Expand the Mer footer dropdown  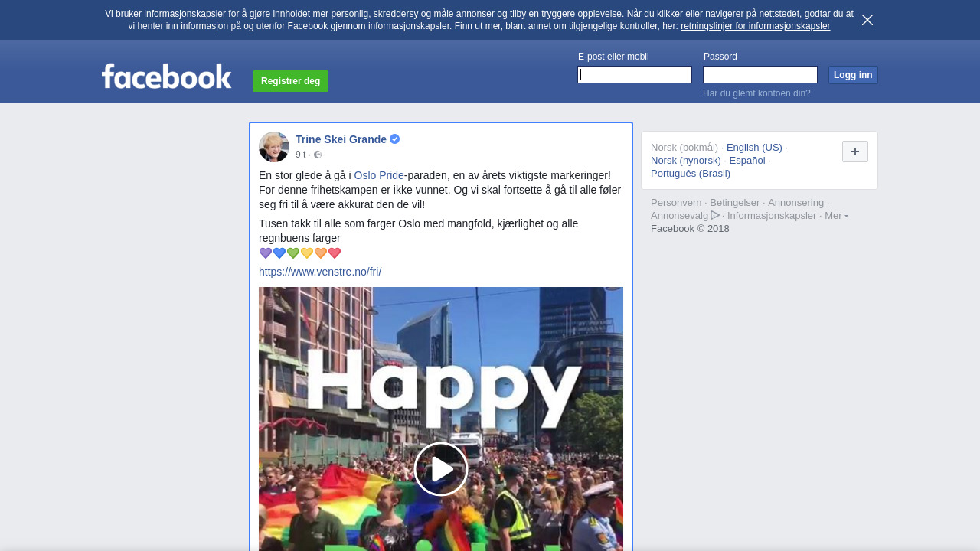(836, 216)
